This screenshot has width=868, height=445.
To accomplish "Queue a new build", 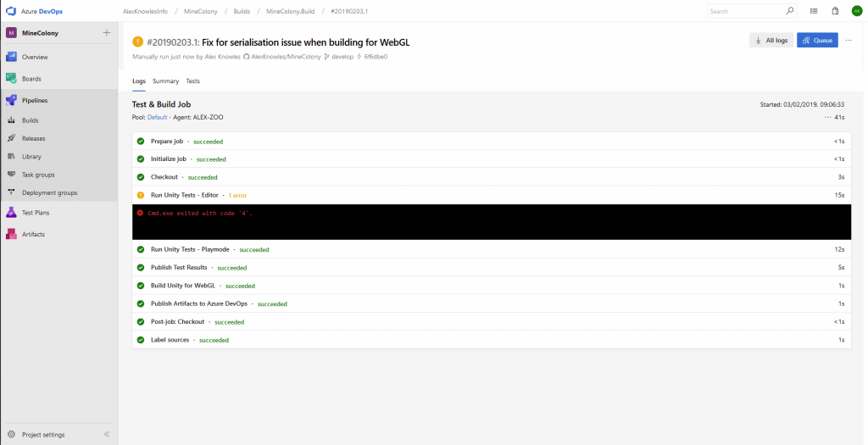I will pos(818,40).
